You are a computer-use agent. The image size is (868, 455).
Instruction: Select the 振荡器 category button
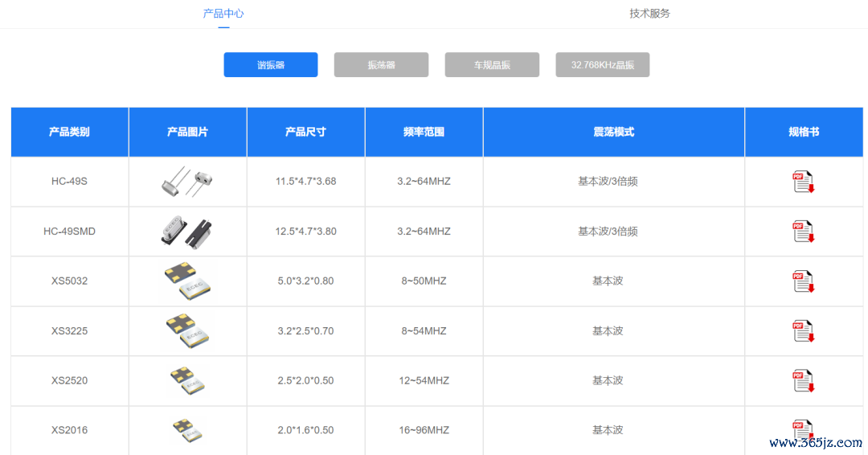tap(381, 65)
